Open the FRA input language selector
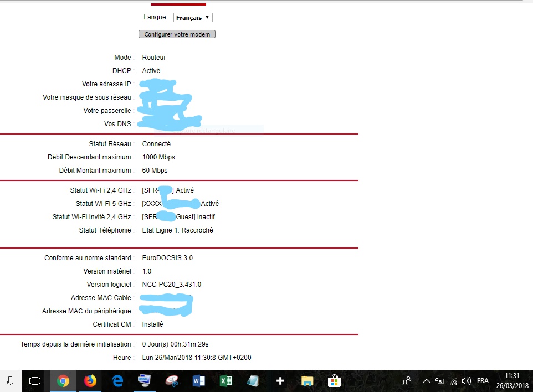This screenshot has height=392, width=533. (x=483, y=381)
